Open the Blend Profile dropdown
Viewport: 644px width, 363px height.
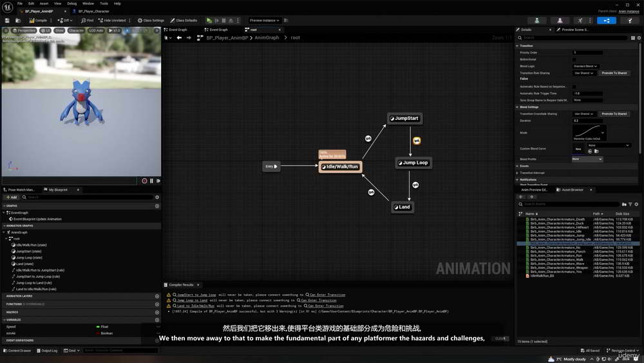(587, 159)
